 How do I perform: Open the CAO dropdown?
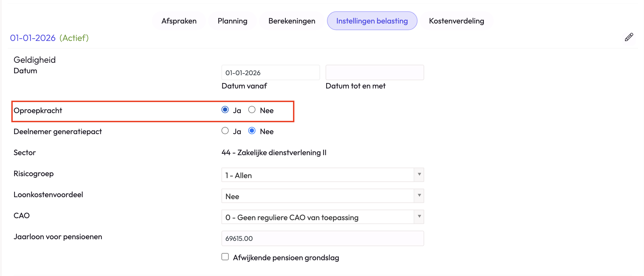(x=322, y=217)
